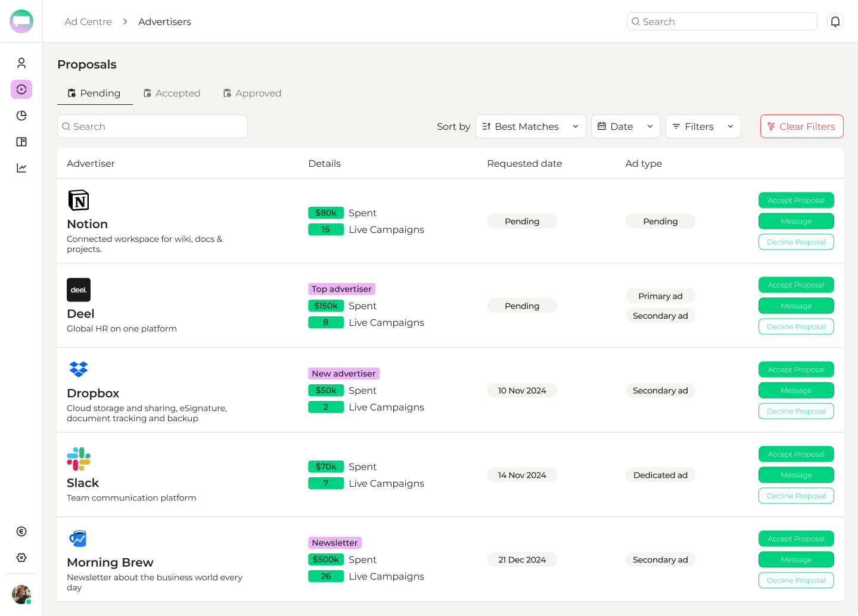
Task: Click the Notion advertiser name
Action: tap(88, 224)
